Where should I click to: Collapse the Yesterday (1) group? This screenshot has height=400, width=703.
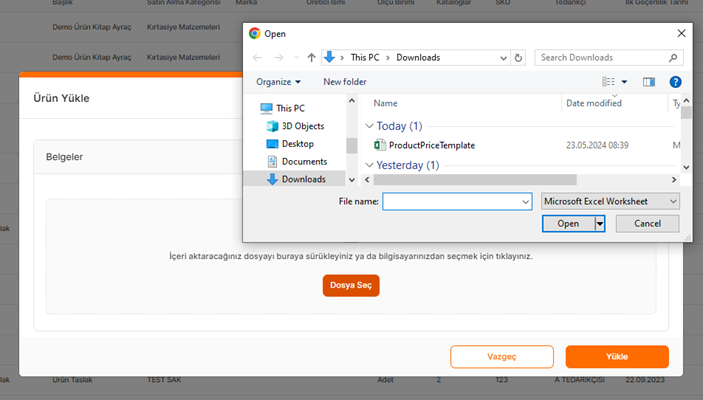(x=369, y=165)
